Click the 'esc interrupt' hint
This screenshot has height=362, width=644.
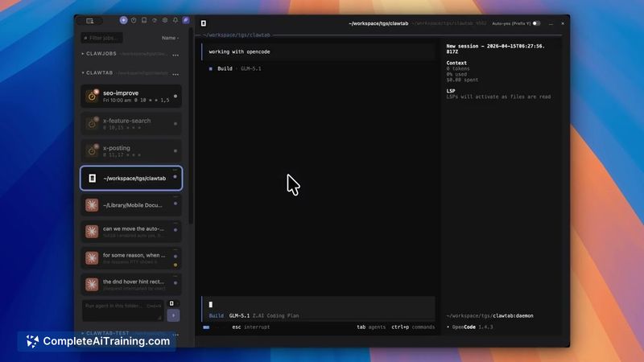251,327
